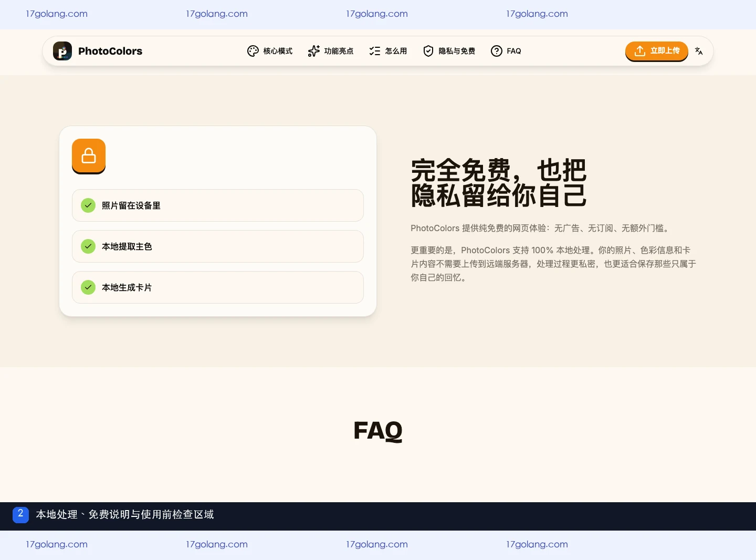Select the 本地生成卡片 text
Screen dimensions: 756x560
(x=127, y=287)
